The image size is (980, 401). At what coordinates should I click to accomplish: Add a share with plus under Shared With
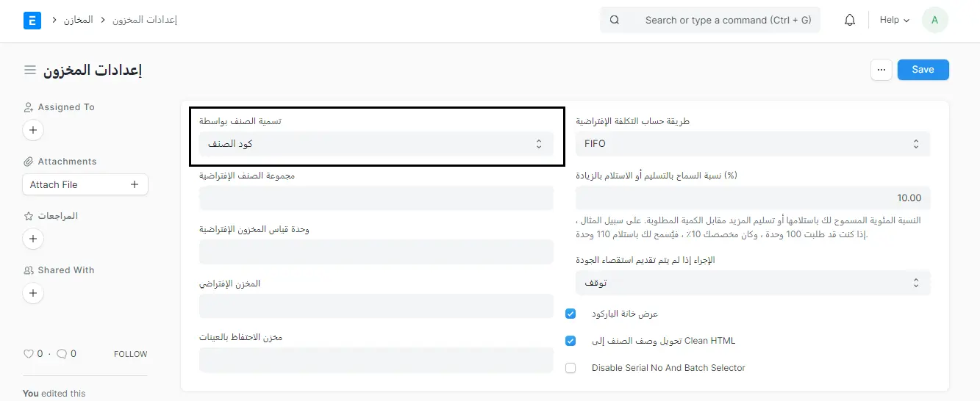(33, 293)
